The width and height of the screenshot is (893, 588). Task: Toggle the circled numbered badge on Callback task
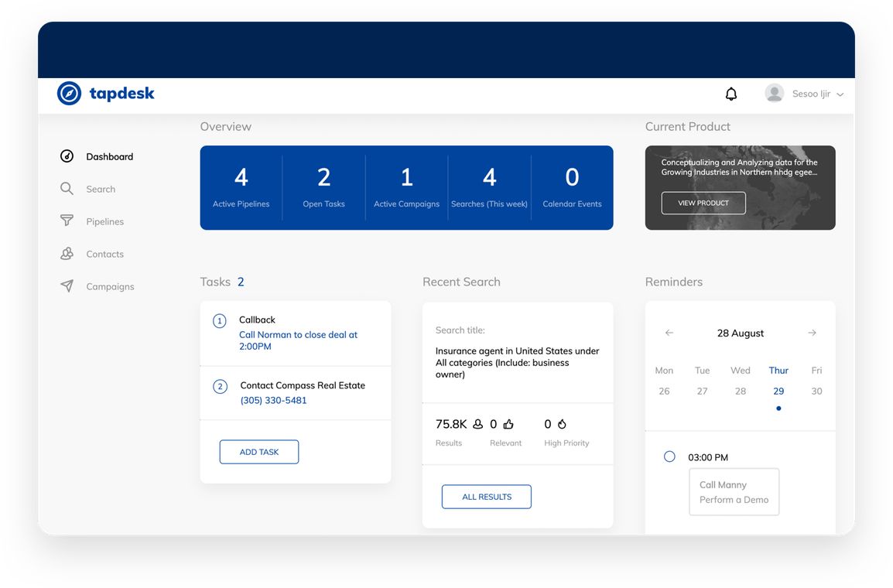(219, 320)
